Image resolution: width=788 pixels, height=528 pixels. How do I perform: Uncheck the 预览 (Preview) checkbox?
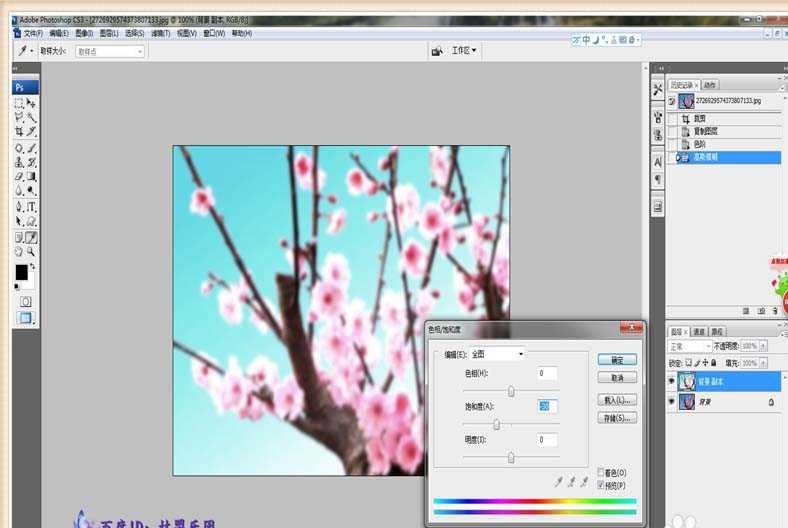click(x=600, y=484)
